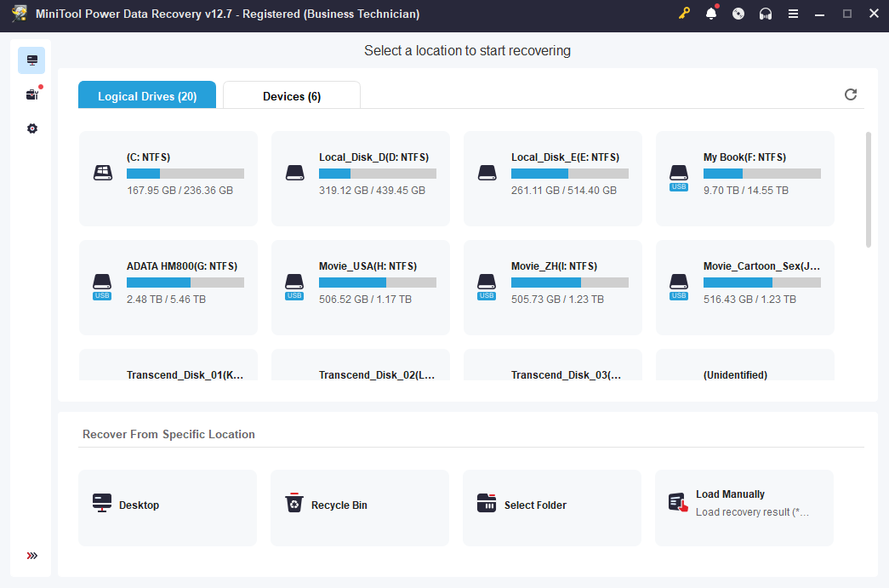The width and height of the screenshot is (889, 588).
Task: Click the drive list vertical scrollbar
Action: coord(868,189)
